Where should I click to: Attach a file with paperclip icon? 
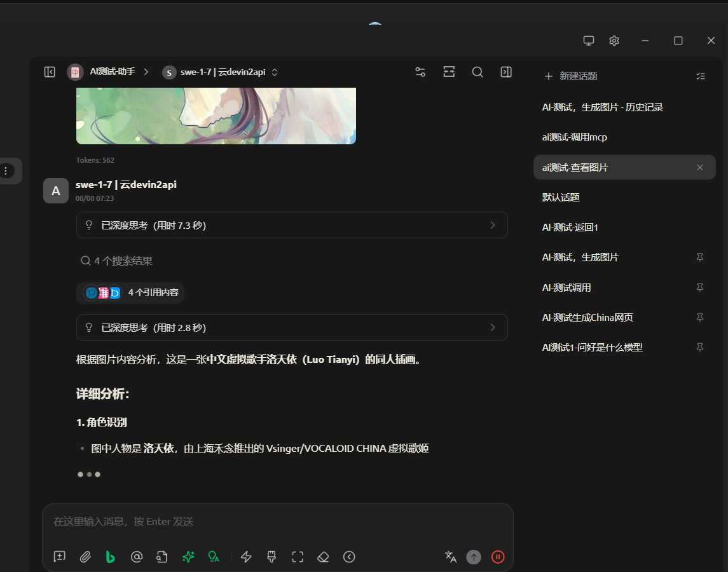click(x=85, y=557)
